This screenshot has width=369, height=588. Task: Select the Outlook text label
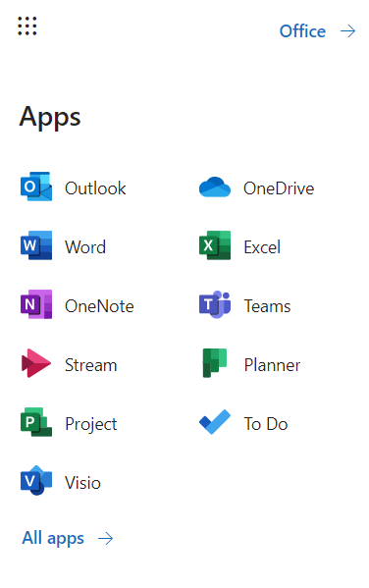click(x=95, y=187)
